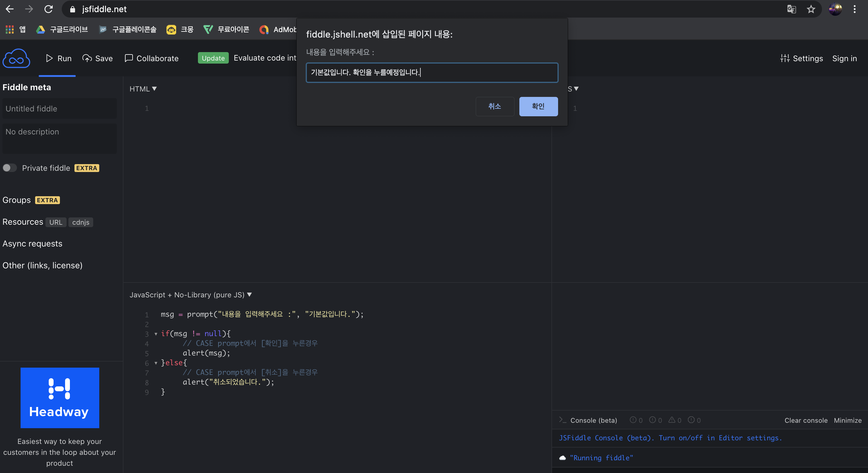Collapse the else block fold arrow on line 6
Image resolution: width=868 pixels, height=473 pixels.
pyautogui.click(x=156, y=363)
